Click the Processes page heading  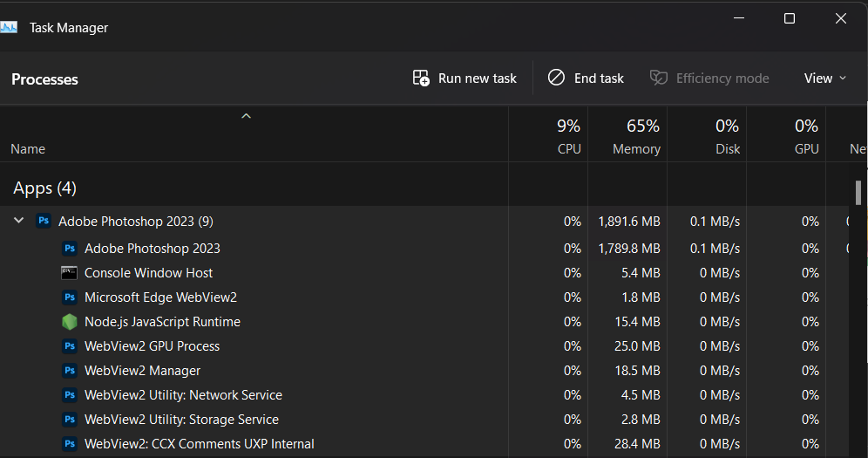pos(44,79)
